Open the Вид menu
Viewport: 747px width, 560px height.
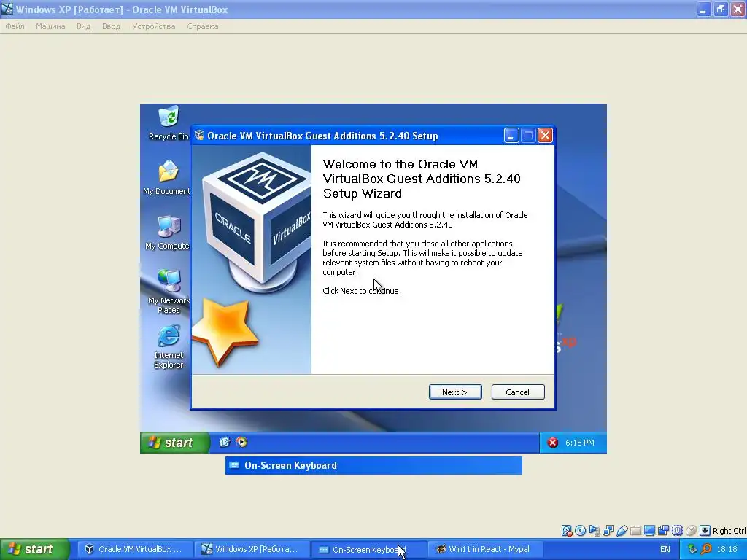coord(83,26)
